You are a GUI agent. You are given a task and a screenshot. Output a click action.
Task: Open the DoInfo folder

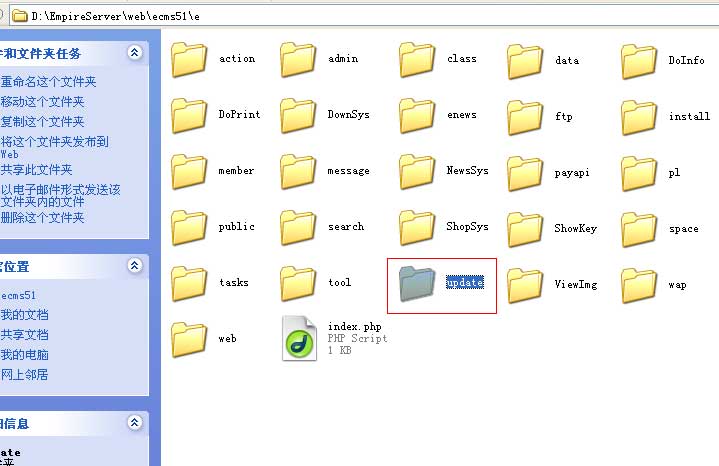pyautogui.click(x=639, y=61)
